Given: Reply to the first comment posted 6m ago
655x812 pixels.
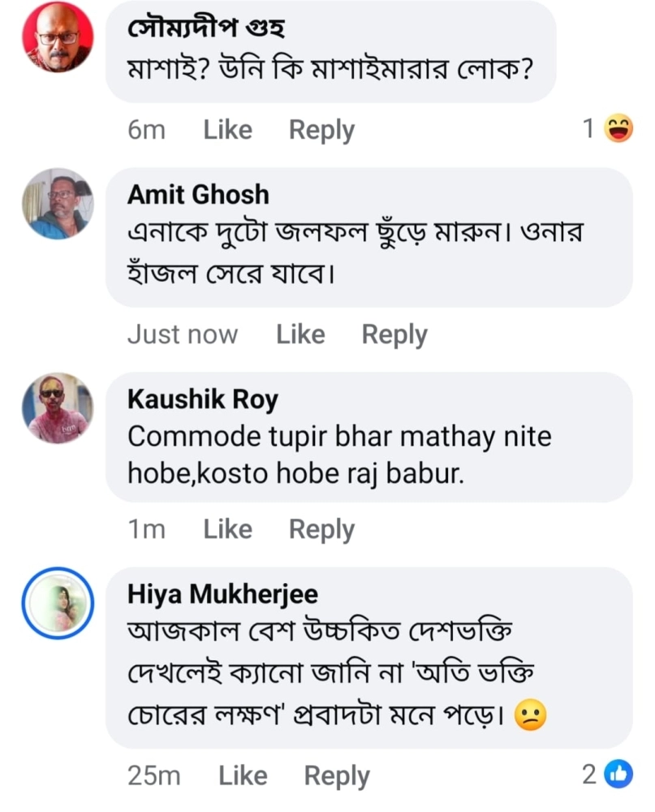Looking at the screenshot, I should 321,130.
